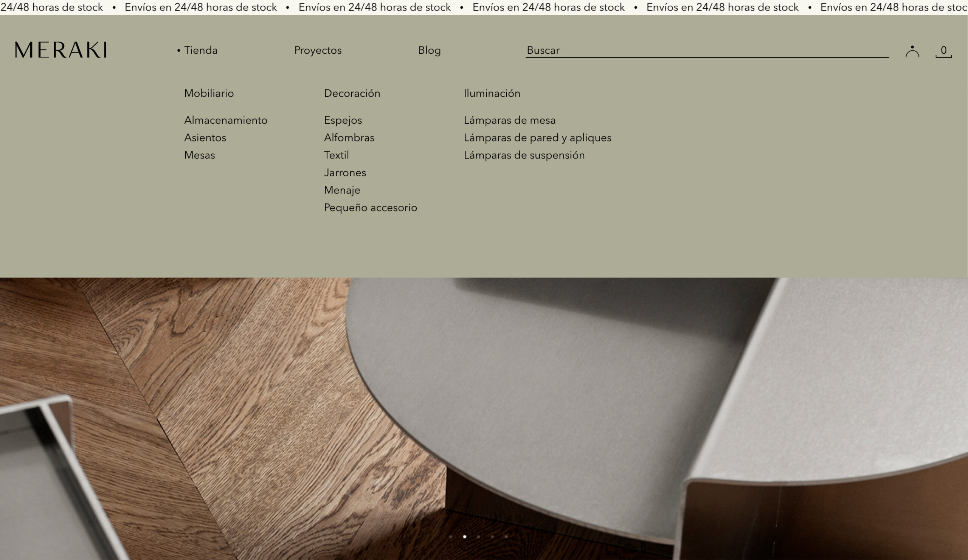Expand the Iluminación category
The width and height of the screenshot is (968, 560).
click(x=492, y=93)
